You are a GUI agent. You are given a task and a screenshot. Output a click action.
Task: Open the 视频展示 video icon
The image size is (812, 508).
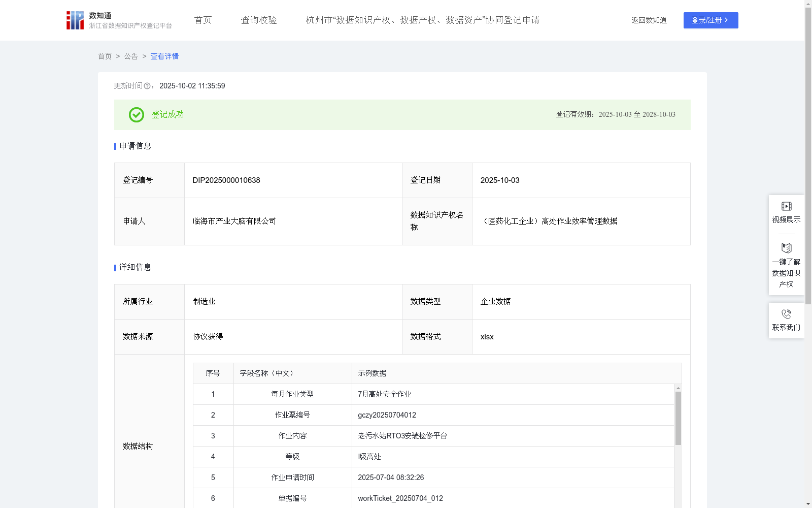pyautogui.click(x=786, y=206)
